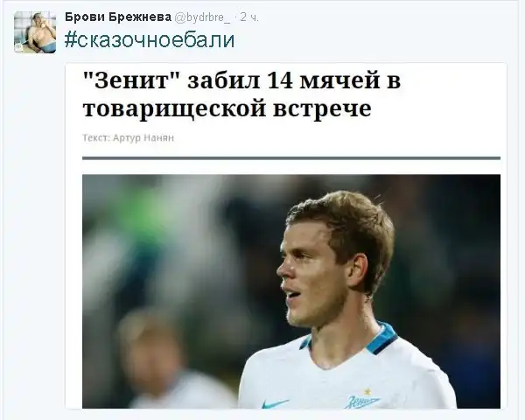
Task: Click the gray divider line under the byline
Action: (x=291, y=158)
